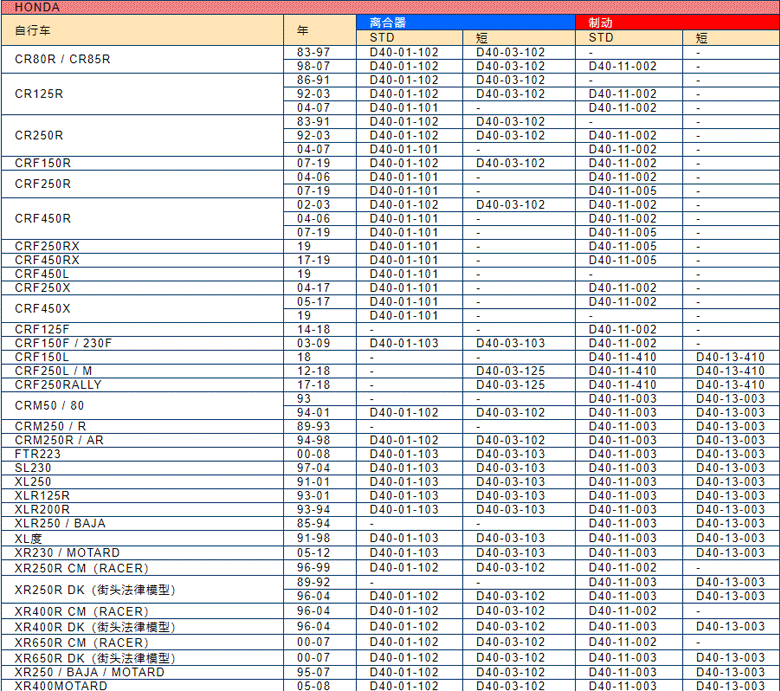Select the 自行车 column header
Image resolution: width=780 pixels, height=691 pixels.
pyautogui.click(x=32, y=30)
